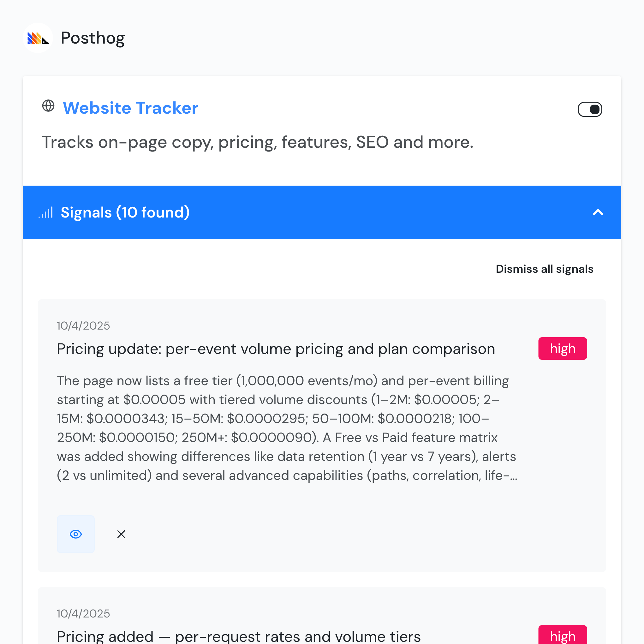The image size is (644, 644).
Task: Click the signals bar chart icon
Action: (x=46, y=212)
